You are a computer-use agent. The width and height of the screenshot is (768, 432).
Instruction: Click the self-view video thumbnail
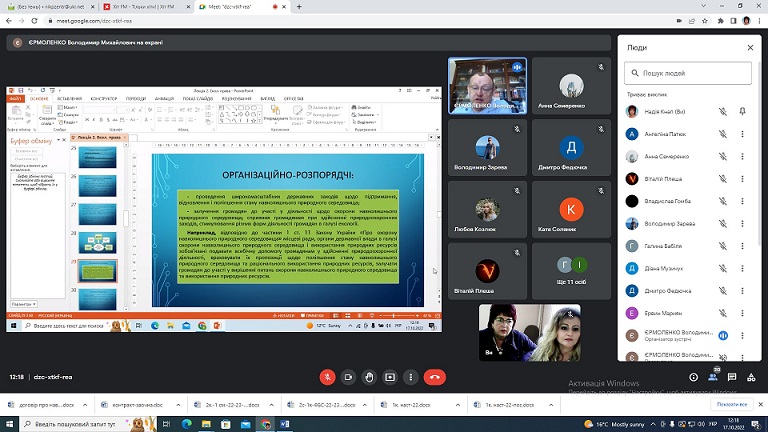coord(529,333)
